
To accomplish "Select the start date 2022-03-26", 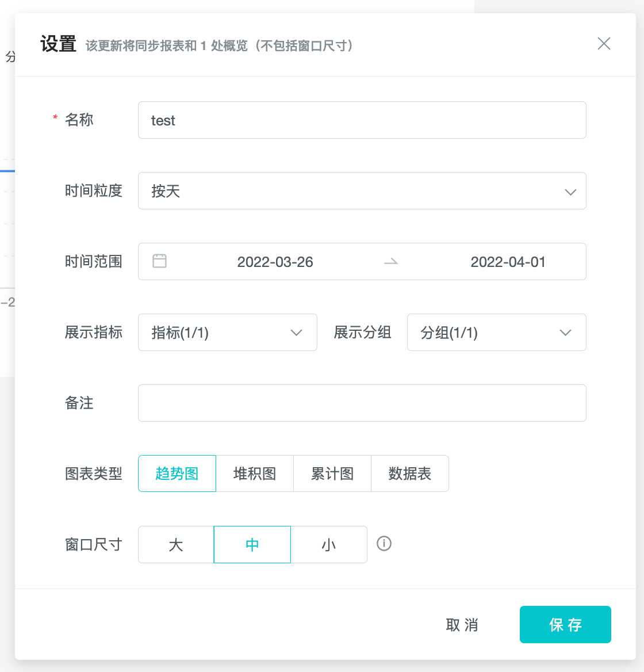I will point(275,261).
